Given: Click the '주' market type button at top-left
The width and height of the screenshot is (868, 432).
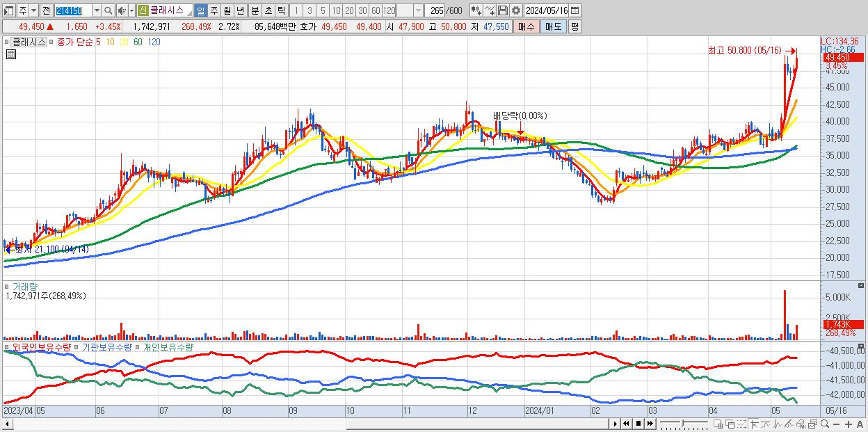Looking at the screenshot, I should point(23,10).
